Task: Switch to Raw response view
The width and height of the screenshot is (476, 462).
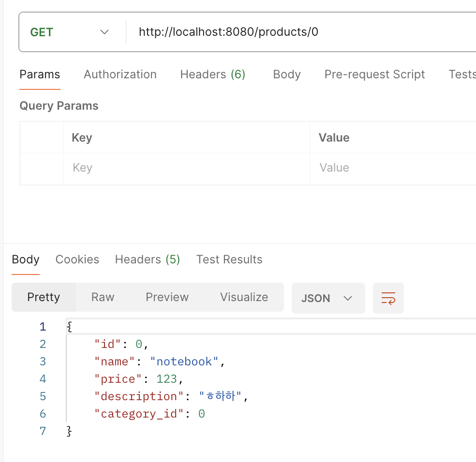Action: pos(103,297)
